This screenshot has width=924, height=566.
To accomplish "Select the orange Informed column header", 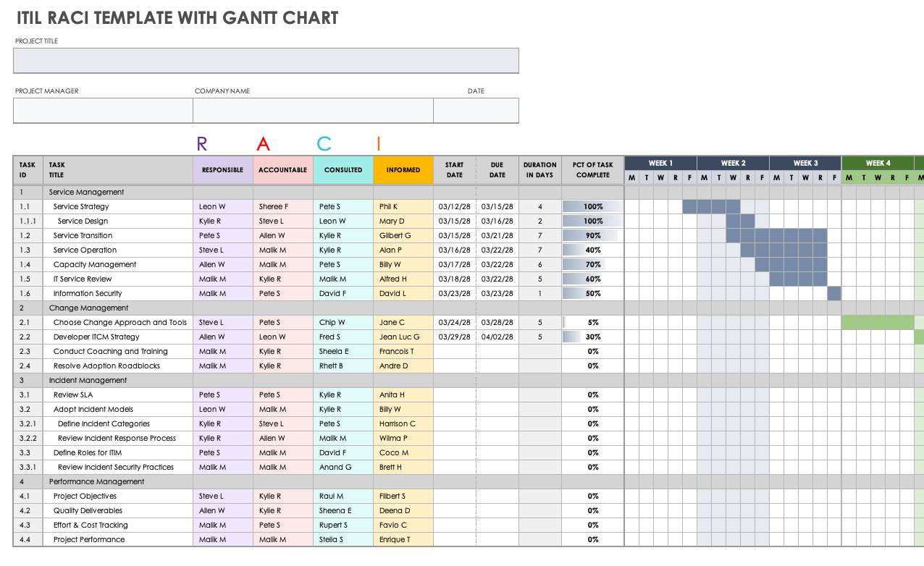I will tap(403, 170).
